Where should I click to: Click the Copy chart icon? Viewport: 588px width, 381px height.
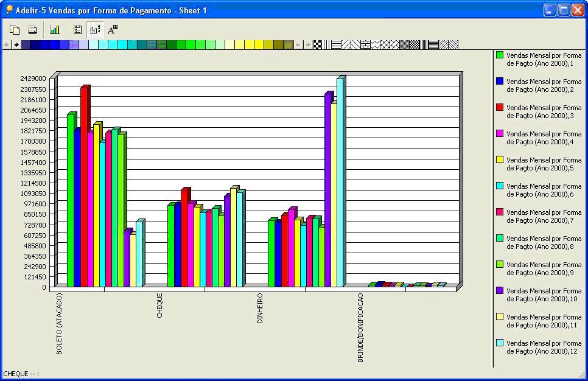(x=15, y=29)
